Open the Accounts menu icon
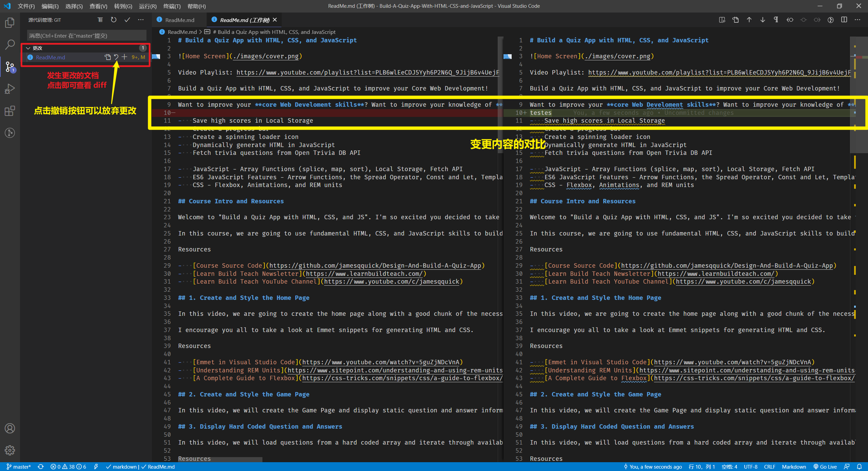 [10, 428]
